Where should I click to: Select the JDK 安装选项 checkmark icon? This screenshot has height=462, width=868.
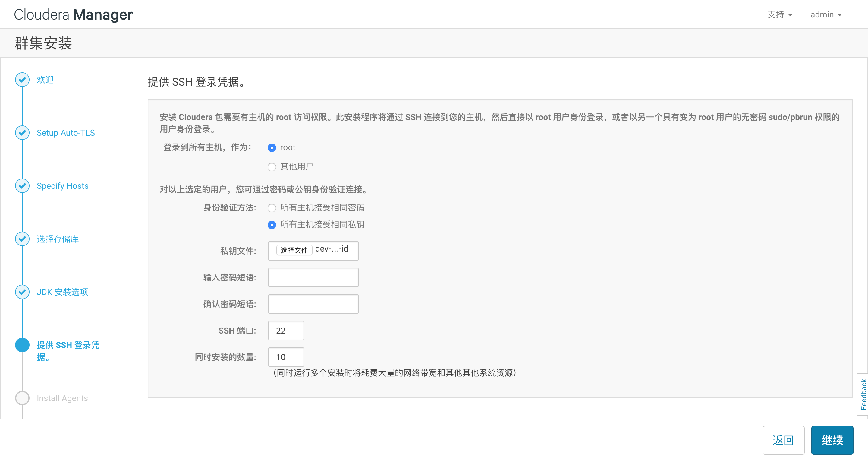coord(22,292)
